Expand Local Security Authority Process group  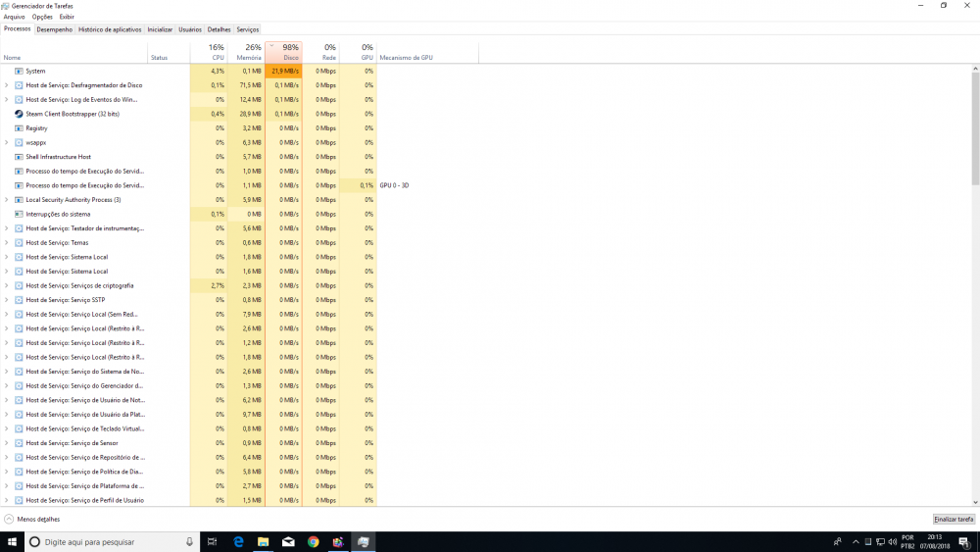pos(7,200)
